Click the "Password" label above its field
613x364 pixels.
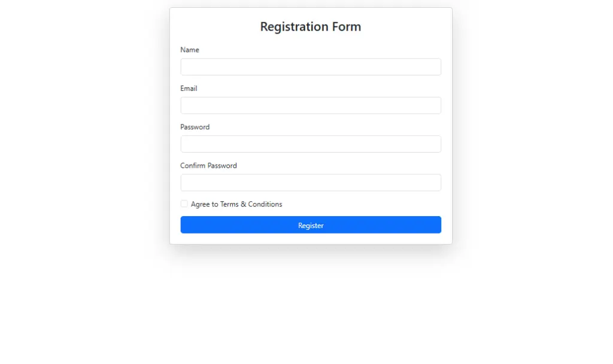(x=195, y=127)
